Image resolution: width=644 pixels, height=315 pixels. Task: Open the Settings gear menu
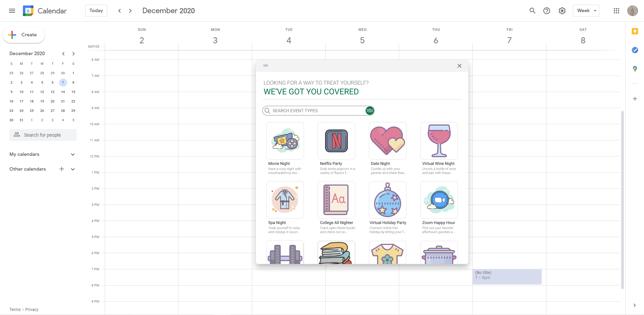pyautogui.click(x=562, y=11)
